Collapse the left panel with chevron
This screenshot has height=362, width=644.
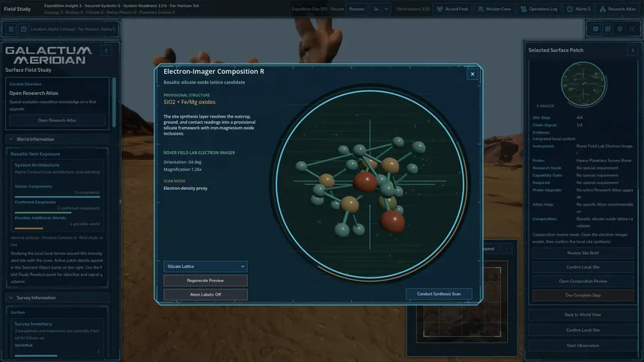pyautogui.click(x=106, y=50)
